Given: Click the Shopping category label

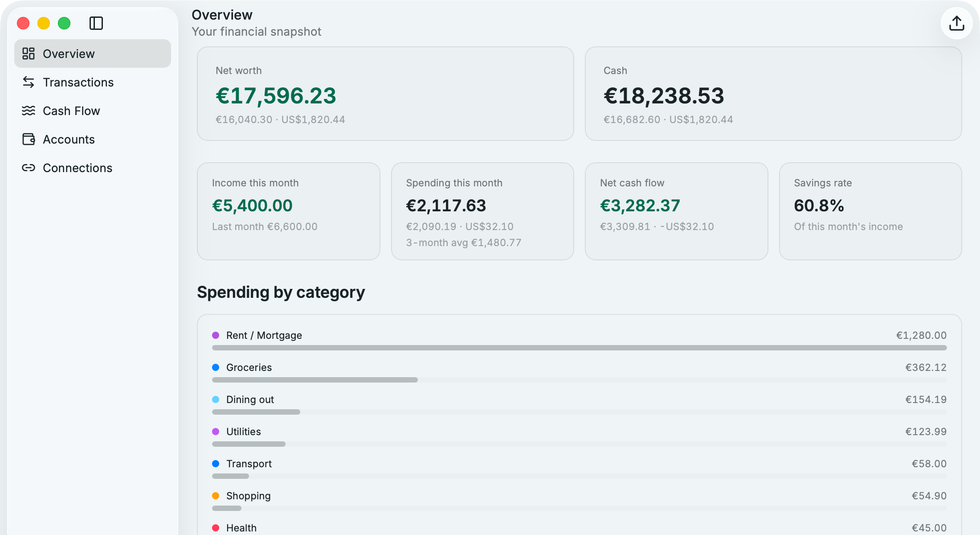Looking at the screenshot, I should [249, 496].
